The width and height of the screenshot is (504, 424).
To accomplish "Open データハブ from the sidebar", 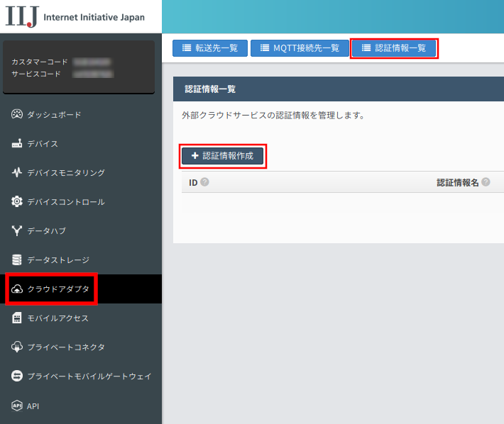I will coord(81,230).
